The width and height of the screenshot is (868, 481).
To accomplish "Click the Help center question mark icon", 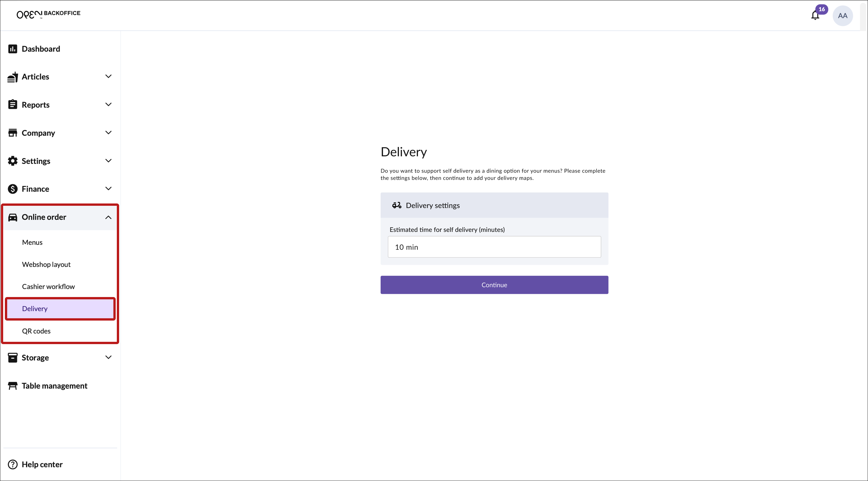I will (x=12, y=464).
